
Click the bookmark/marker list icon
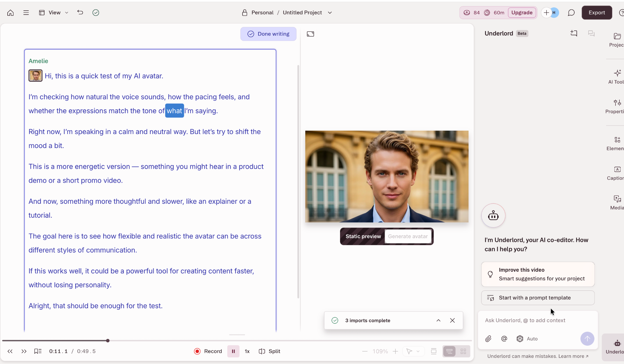click(x=38, y=351)
